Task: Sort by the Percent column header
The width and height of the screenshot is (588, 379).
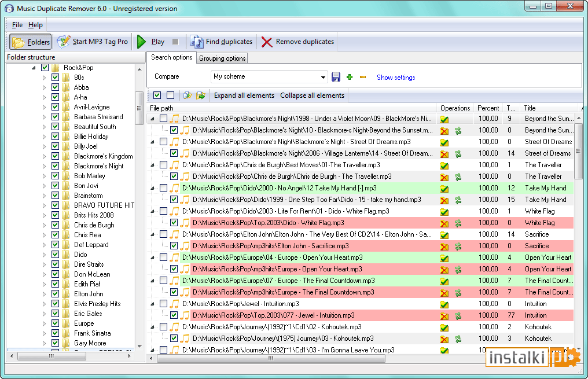Action: (x=488, y=108)
